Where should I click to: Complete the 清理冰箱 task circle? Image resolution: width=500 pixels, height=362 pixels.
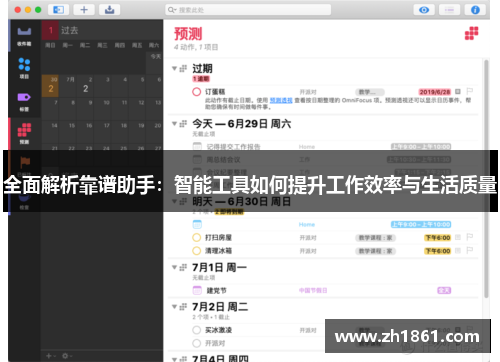coord(197,251)
